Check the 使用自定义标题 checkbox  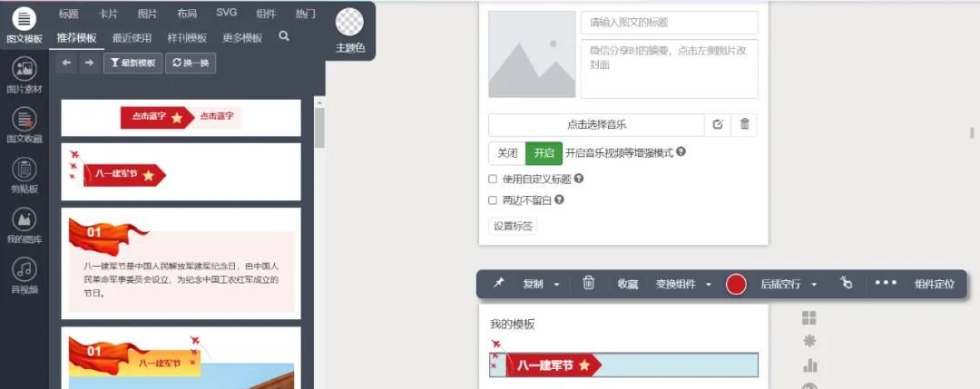click(493, 180)
